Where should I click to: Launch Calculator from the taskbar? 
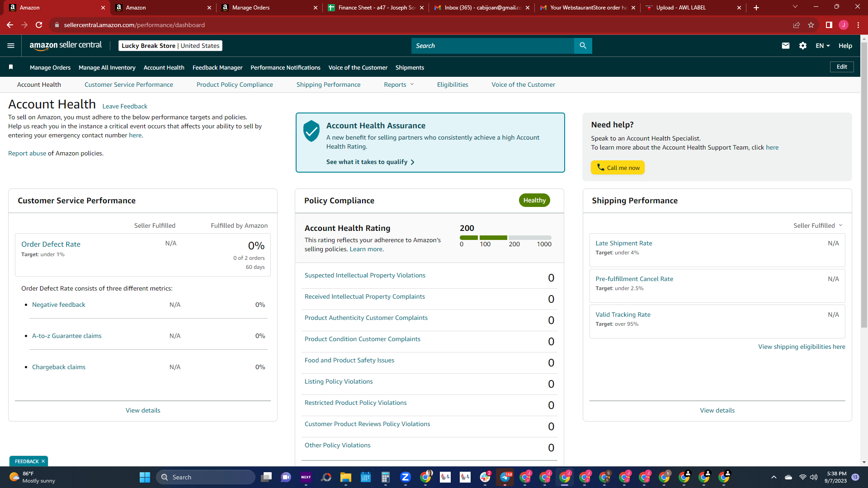click(386, 477)
